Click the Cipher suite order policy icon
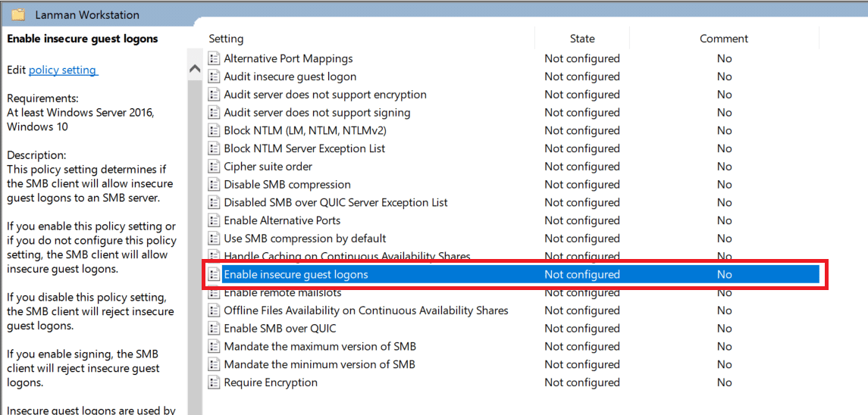The width and height of the screenshot is (868, 415). click(x=214, y=167)
